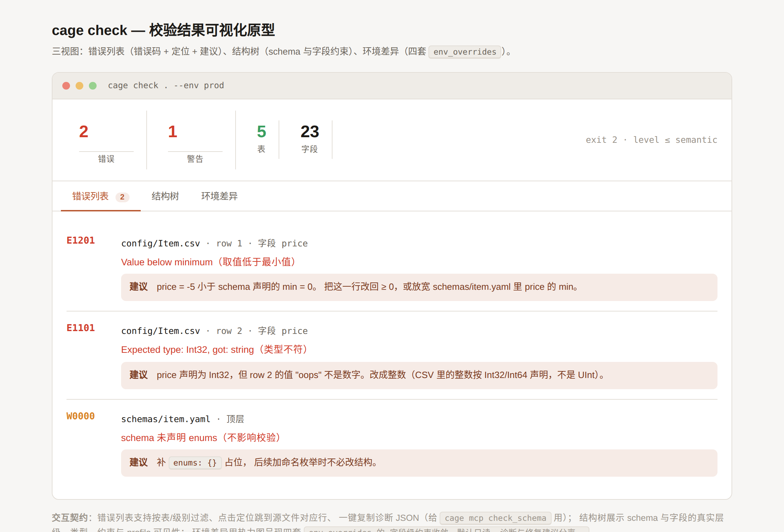Click the 'cage check . --env prod' command text

166,85
